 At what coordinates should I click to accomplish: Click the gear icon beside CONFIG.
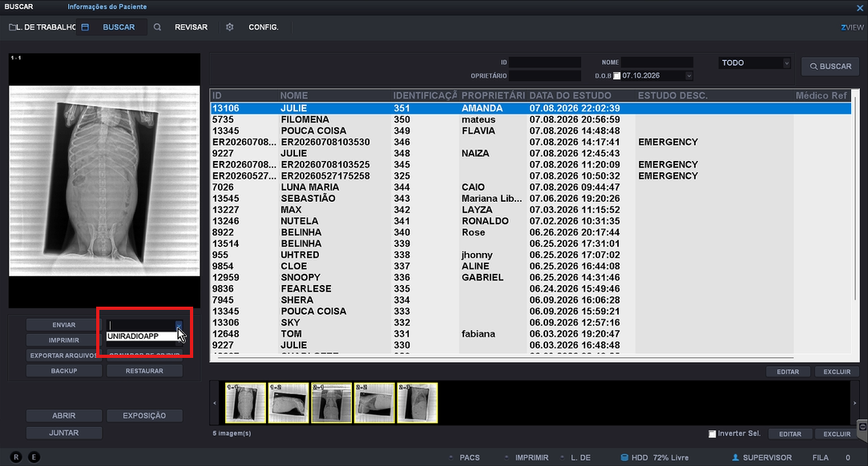tap(230, 27)
